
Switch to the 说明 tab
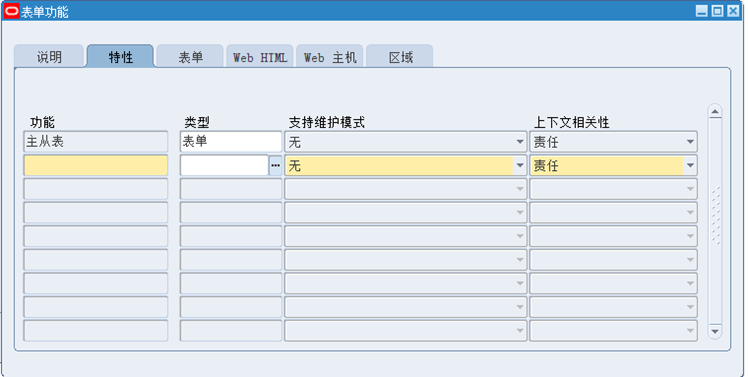(49, 57)
